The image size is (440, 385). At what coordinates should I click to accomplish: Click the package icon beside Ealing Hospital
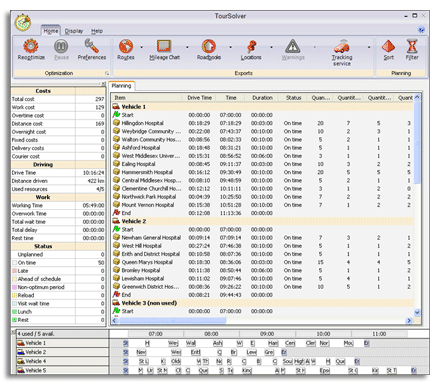click(116, 164)
